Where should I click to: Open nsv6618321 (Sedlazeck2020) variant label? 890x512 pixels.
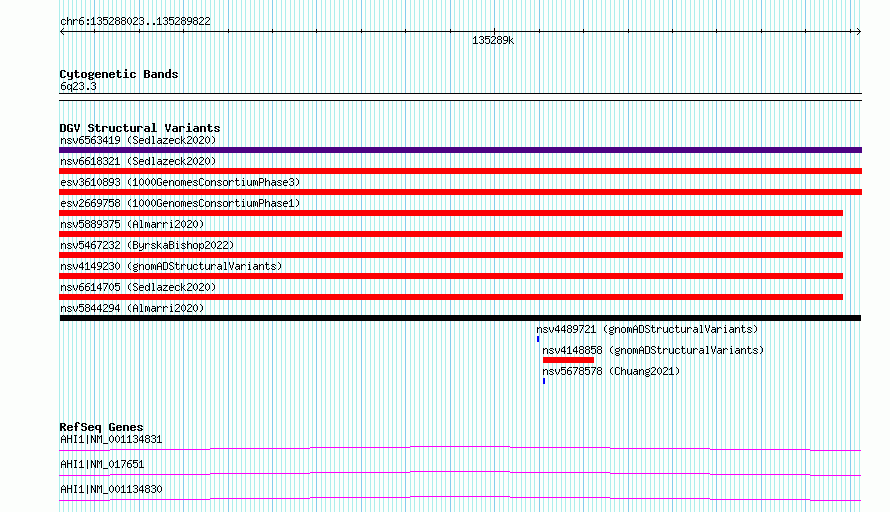tap(138, 161)
